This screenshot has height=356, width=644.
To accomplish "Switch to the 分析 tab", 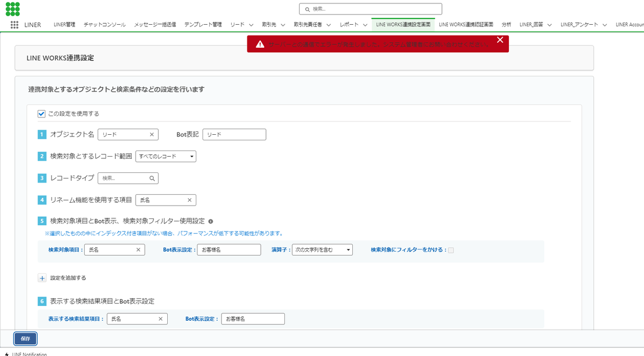I will point(507,25).
